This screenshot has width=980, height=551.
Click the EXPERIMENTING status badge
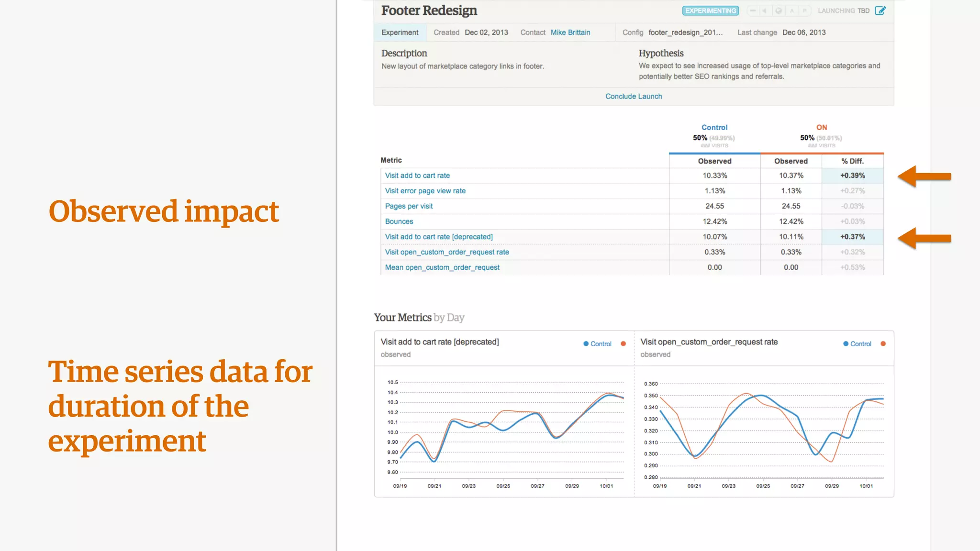[x=711, y=11]
